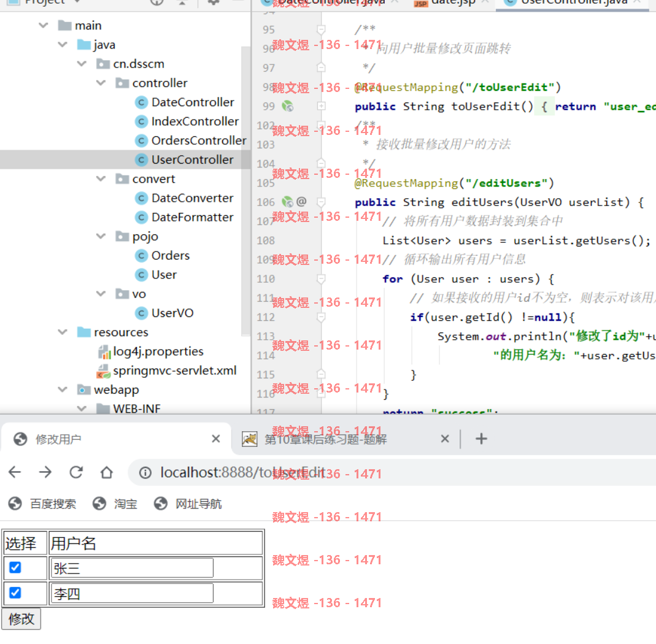Click the resources folder icon

(x=83, y=332)
